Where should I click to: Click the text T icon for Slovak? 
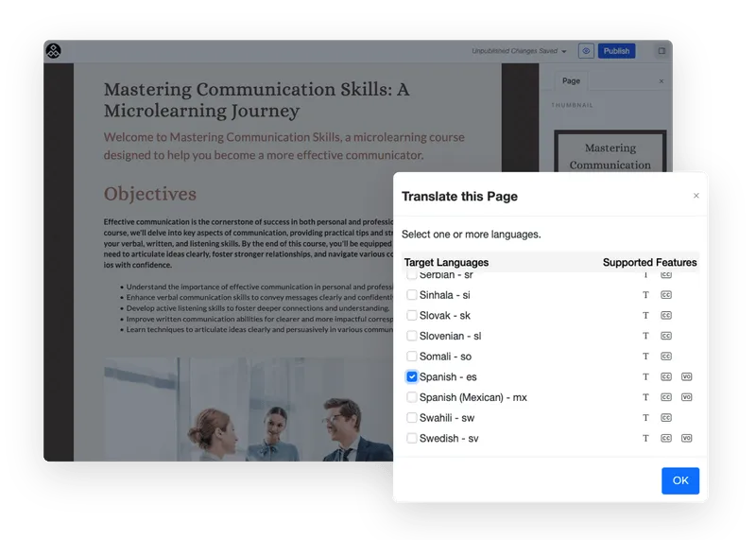645,316
